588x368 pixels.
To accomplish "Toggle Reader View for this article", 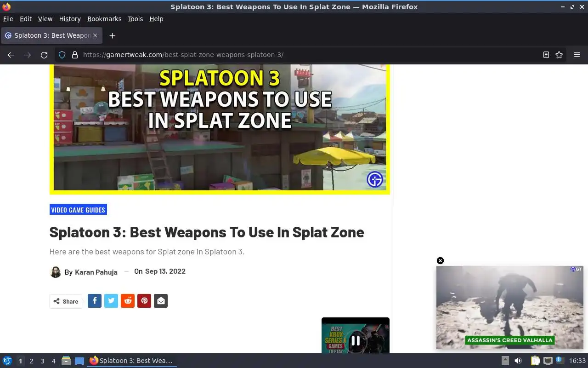I will pos(546,55).
